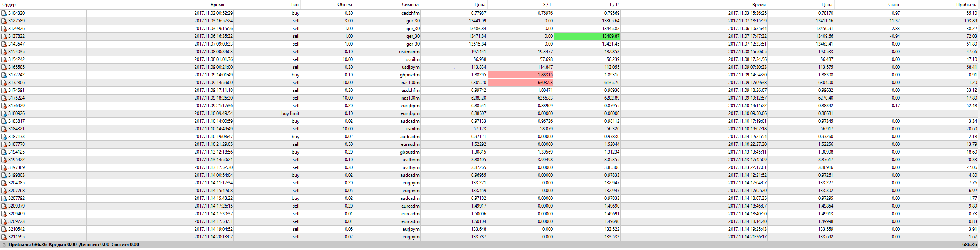Click the order icon for 3137822
980x250 pixels.
4,36
